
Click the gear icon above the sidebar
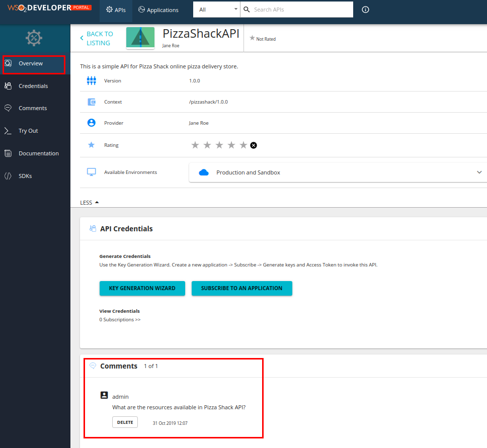[34, 38]
